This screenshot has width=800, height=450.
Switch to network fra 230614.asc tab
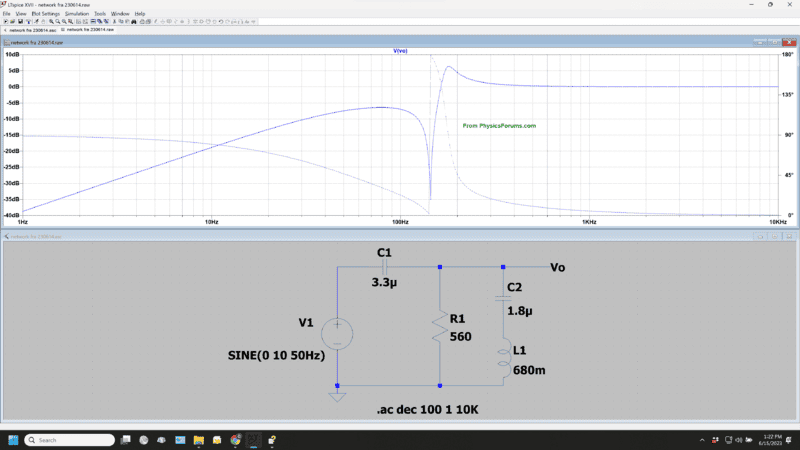32,31
